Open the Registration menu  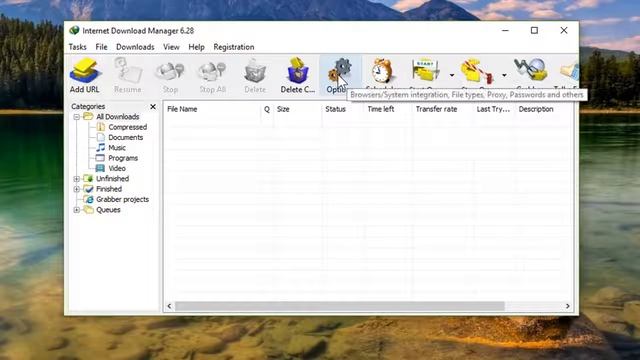[234, 47]
